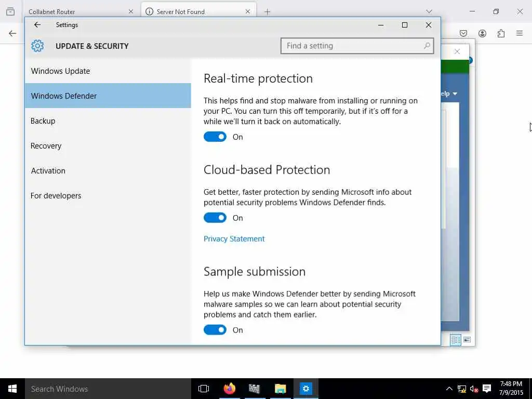Open the For developers section

[108, 196]
